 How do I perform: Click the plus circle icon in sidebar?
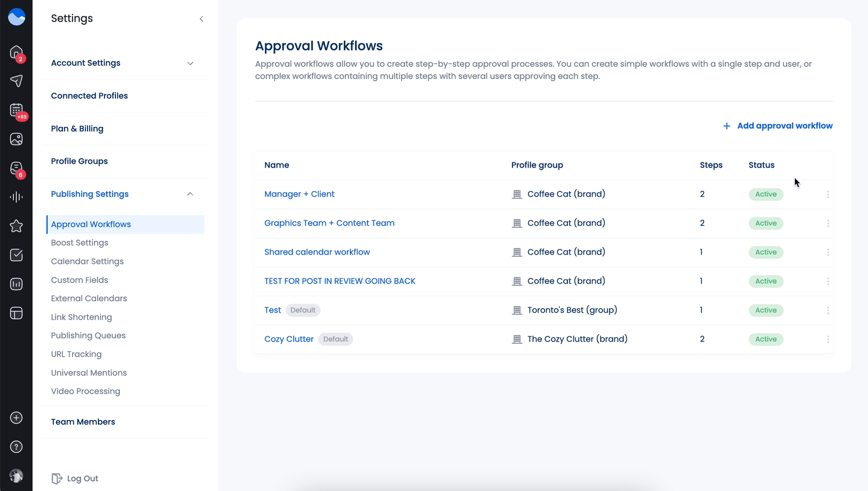(16, 418)
